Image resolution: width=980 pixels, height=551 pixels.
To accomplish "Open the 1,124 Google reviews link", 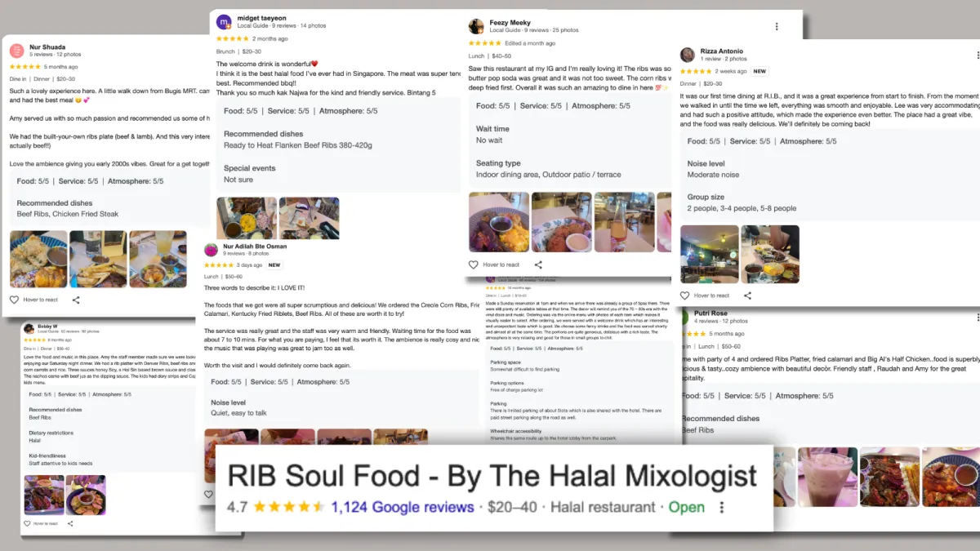I will (x=403, y=507).
